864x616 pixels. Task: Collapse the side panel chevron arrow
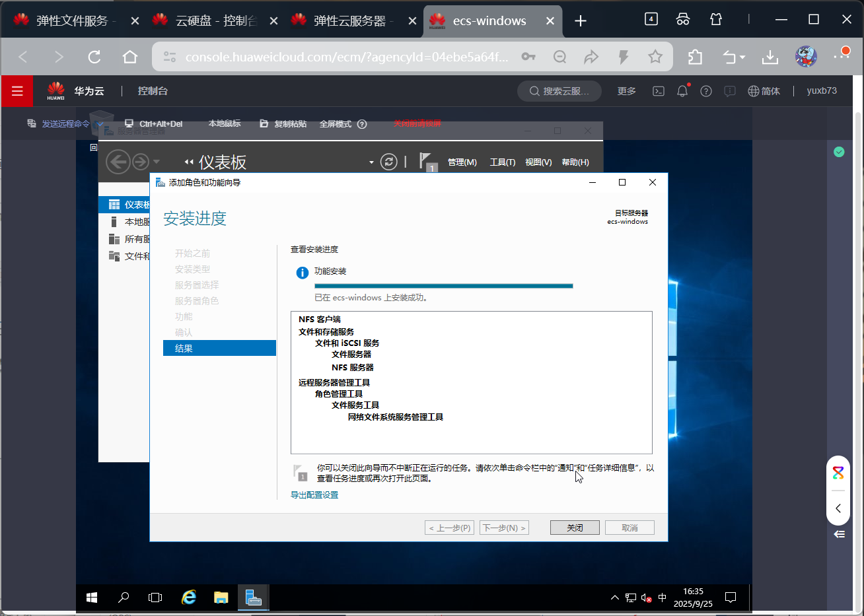point(838,508)
